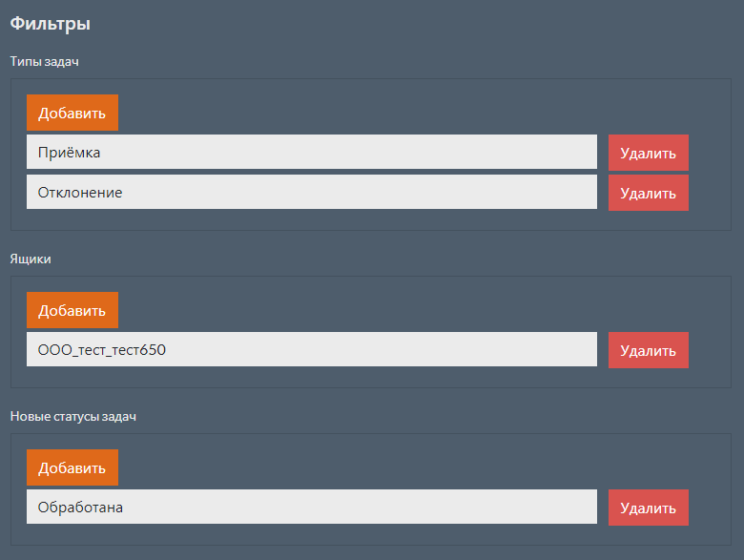Click the Типы задач label
Viewport: 744px width, 560px height.
45,62
